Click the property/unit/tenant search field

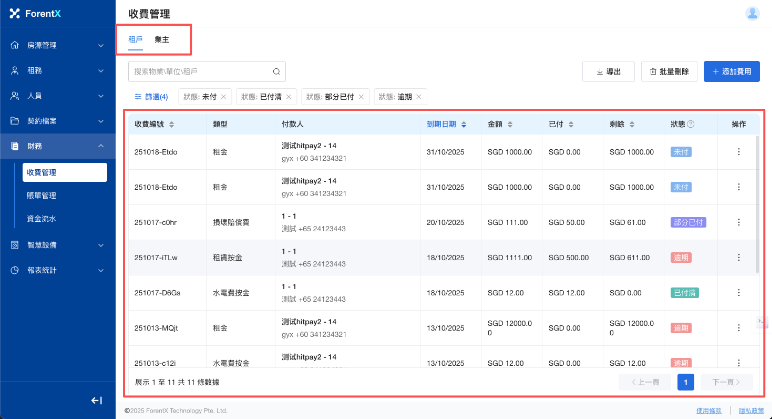[200, 72]
